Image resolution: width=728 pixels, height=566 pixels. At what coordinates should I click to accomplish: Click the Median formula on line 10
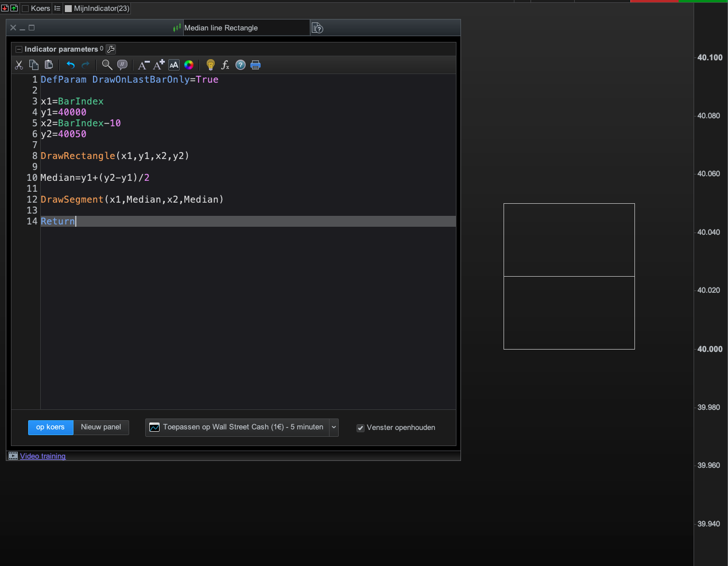pos(95,177)
